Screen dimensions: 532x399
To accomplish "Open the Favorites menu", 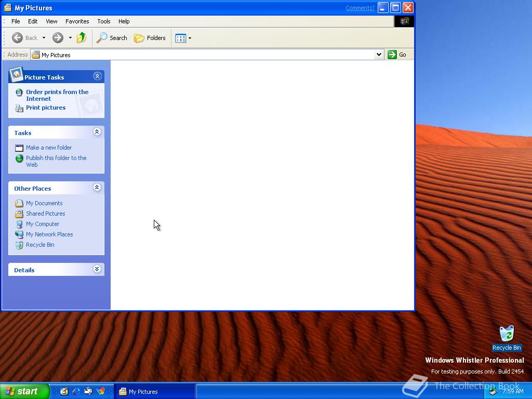I will [77, 21].
